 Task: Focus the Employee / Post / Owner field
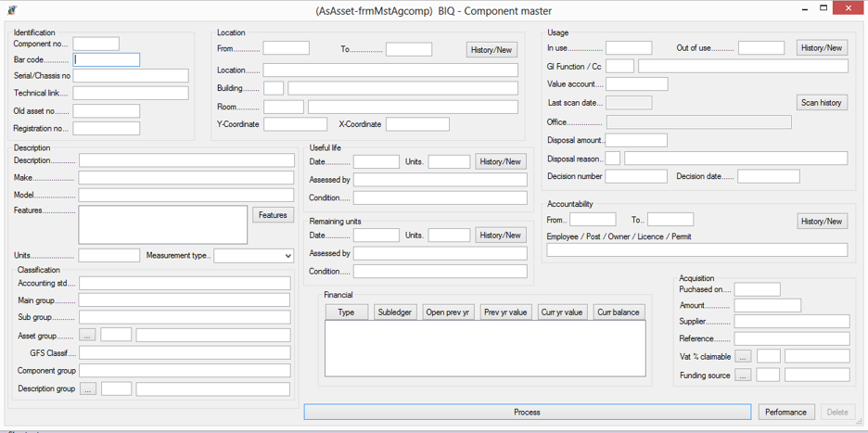[x=697, y=249]
